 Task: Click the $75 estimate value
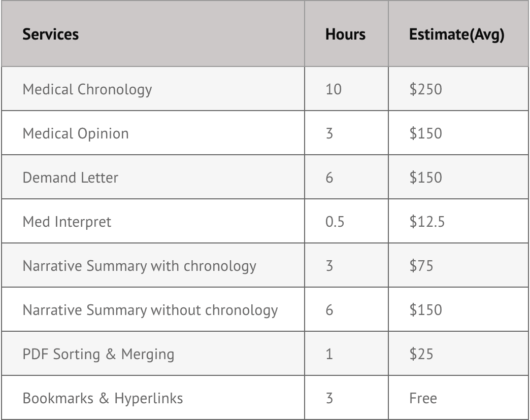[x=421, y=266]
